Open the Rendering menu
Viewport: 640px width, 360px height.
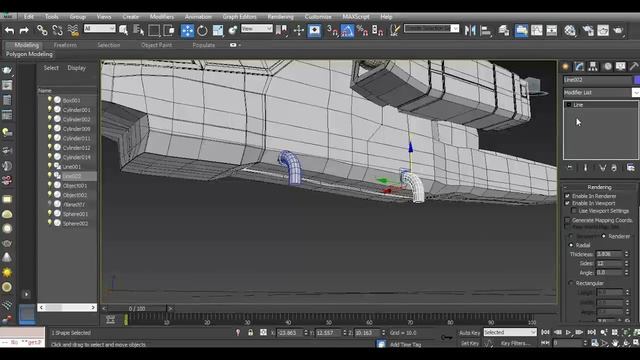coord(280,17)
